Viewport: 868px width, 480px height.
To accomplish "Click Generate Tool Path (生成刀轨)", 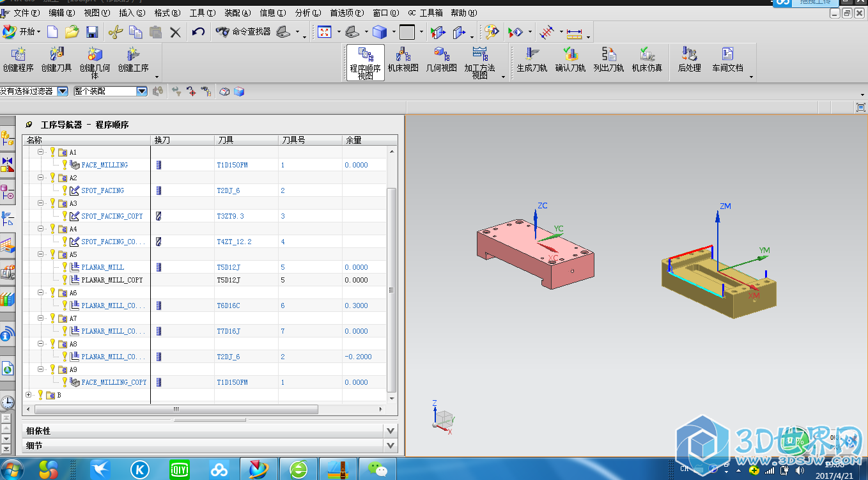I will (x=532, y=60).
